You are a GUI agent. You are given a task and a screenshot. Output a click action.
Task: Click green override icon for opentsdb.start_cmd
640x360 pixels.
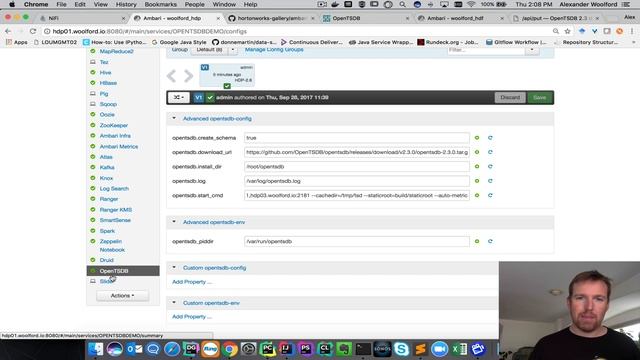(477, 196)
